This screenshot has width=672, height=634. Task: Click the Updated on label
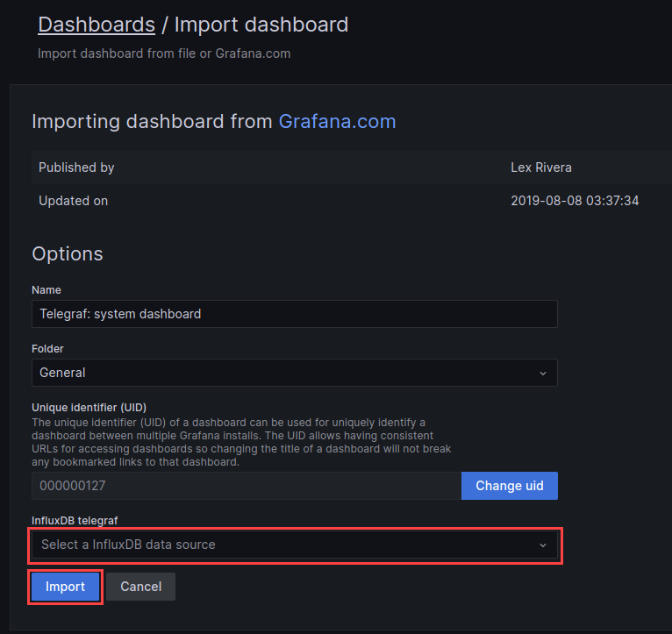click(x=74, y=201)
